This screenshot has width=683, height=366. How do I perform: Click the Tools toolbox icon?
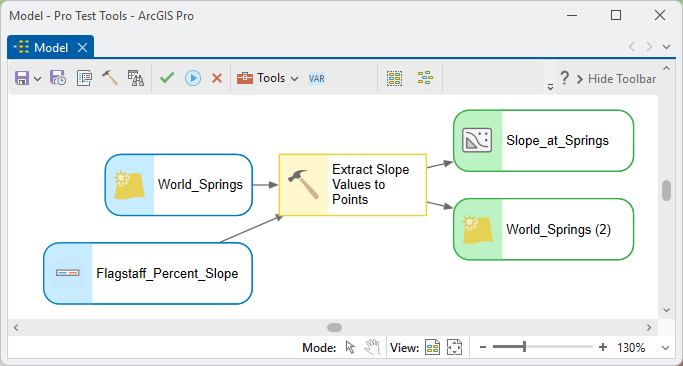pos(245,78)
